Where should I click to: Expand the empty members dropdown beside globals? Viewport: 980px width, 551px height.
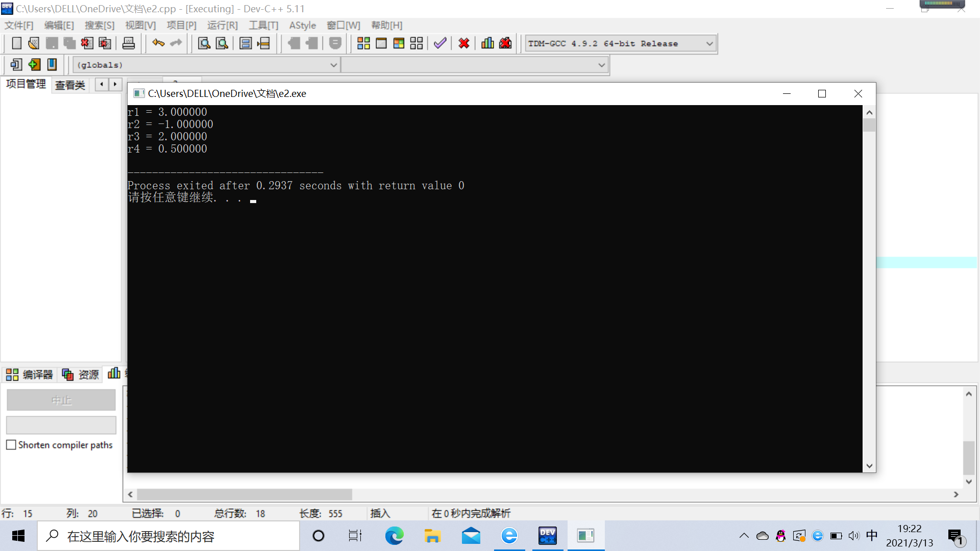point(601,65)
